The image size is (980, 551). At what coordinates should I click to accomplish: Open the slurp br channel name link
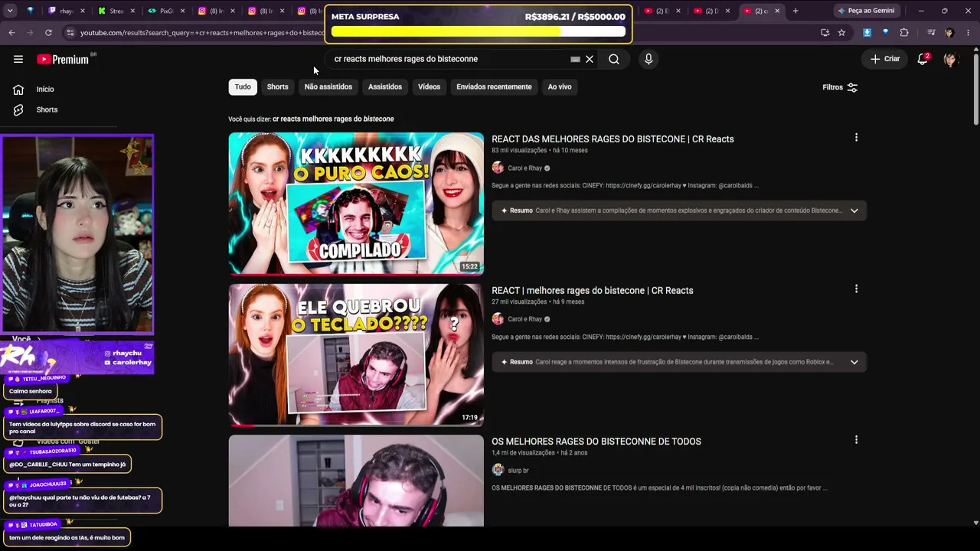tap(518, 471)
